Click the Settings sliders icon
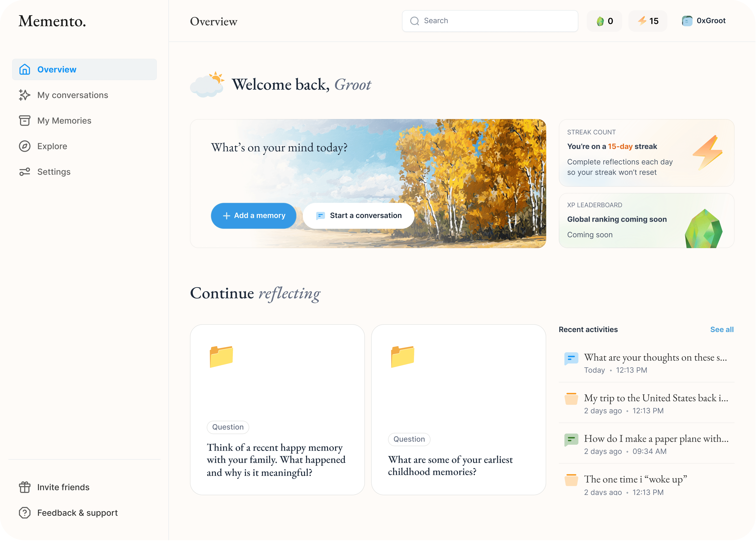756x541 pixels. (x=25, y=172)
